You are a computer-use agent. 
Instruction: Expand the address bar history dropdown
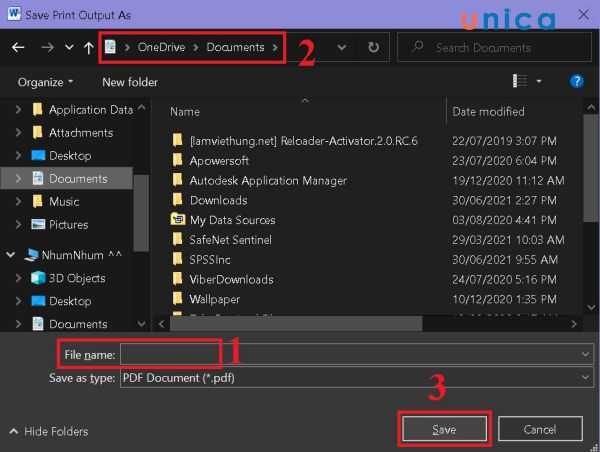tap(342, 47)
